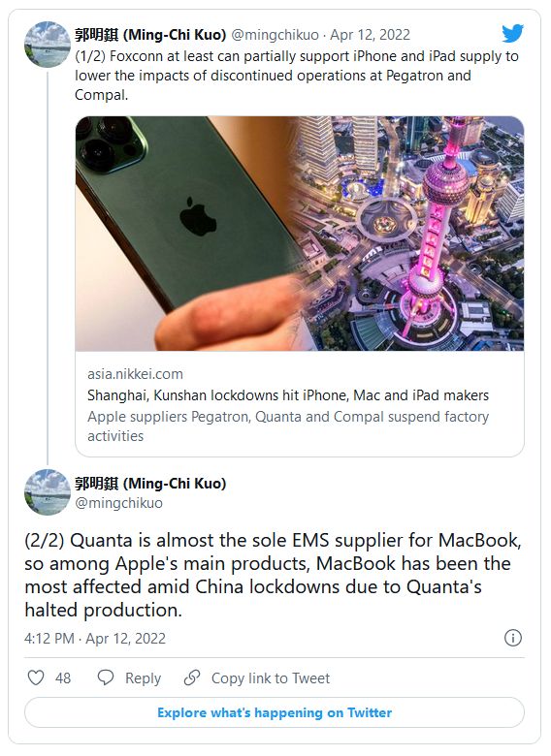Click the reply speech bubble icon

point(106,677)
